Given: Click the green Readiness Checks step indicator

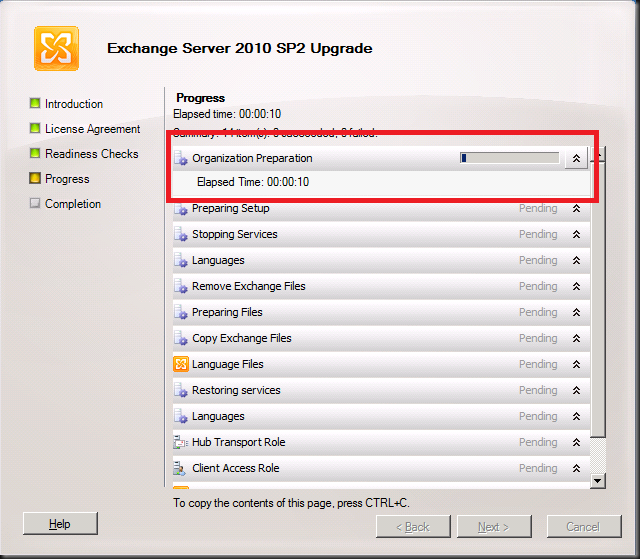Looking at the screenshot, I should 35,153.
